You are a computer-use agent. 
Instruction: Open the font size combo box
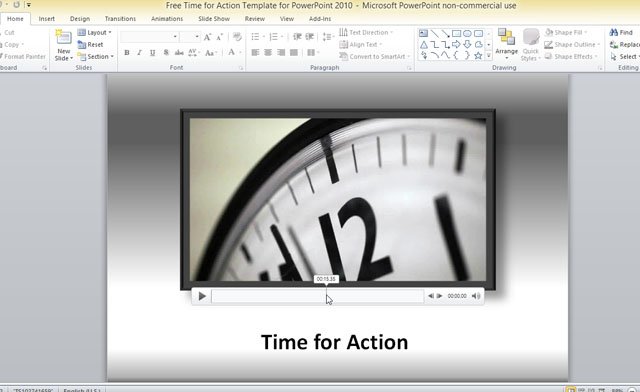pos(190,37)
